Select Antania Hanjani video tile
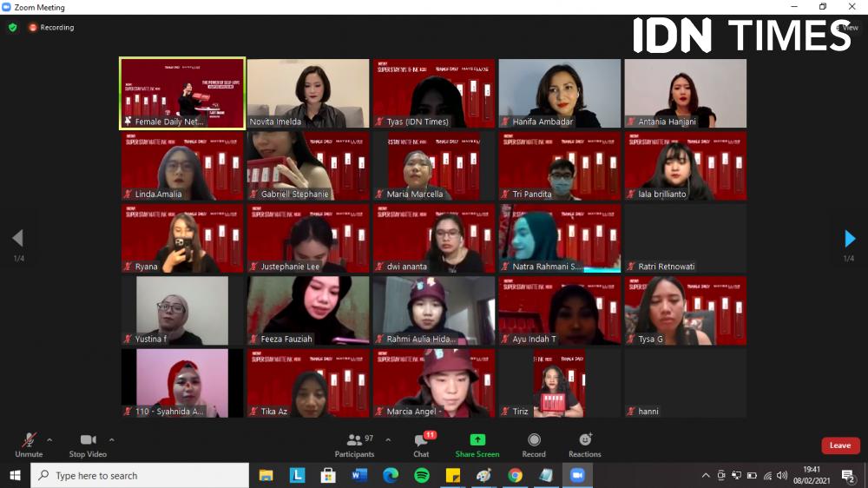The height and width of the screenshot is (488, 868). pos(686,93)
